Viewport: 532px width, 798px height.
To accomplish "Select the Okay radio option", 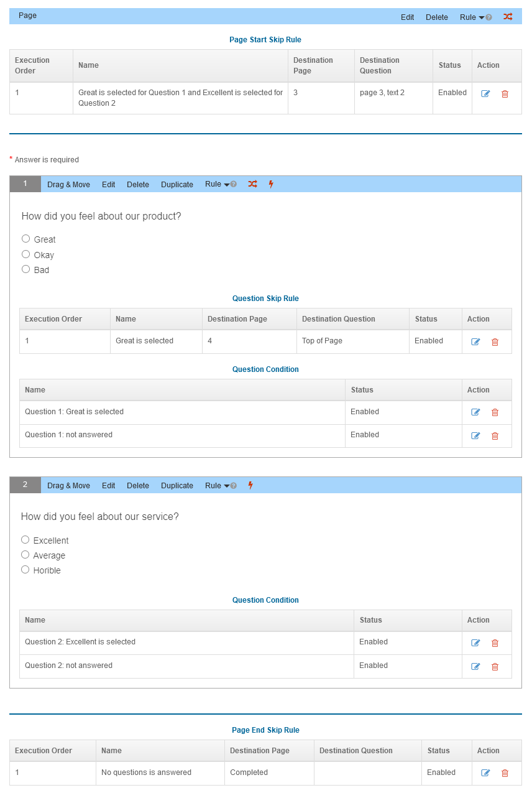I will tap(25, 254).
